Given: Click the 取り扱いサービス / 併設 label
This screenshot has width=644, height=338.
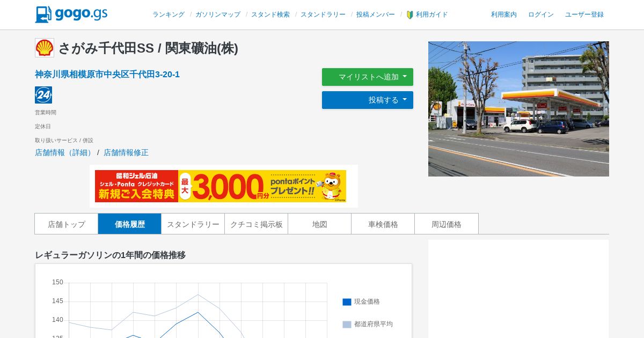Looking at the screenshot, I should click(64, 141).
